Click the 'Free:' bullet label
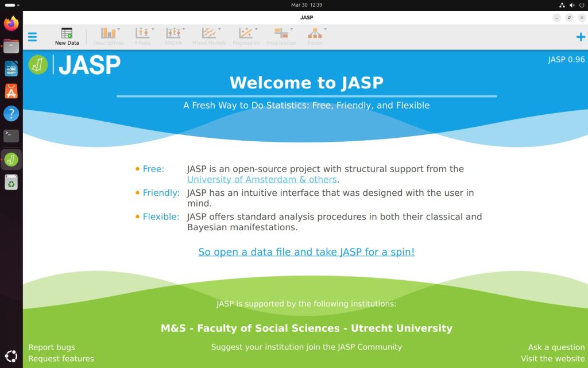Viewport: 588px width, 368px height. [x=153, y=169]
